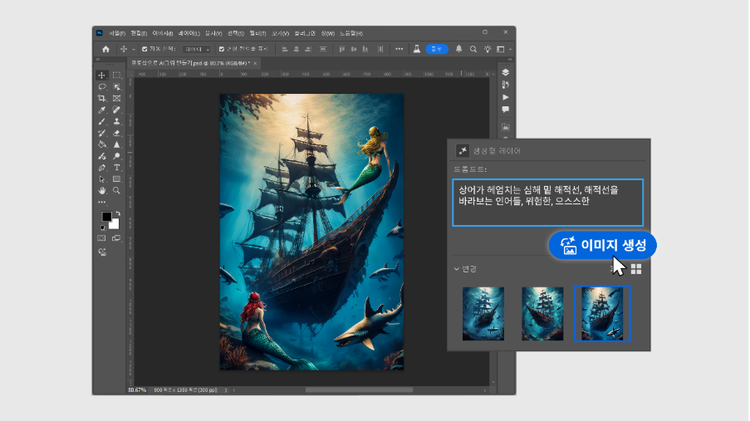Click the Home icon in options bar

click(106, 49)
